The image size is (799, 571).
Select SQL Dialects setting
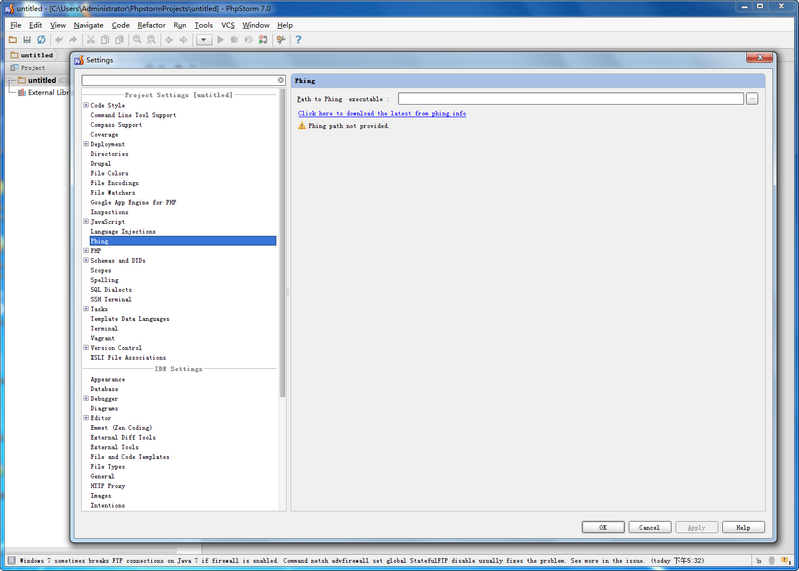111,289
